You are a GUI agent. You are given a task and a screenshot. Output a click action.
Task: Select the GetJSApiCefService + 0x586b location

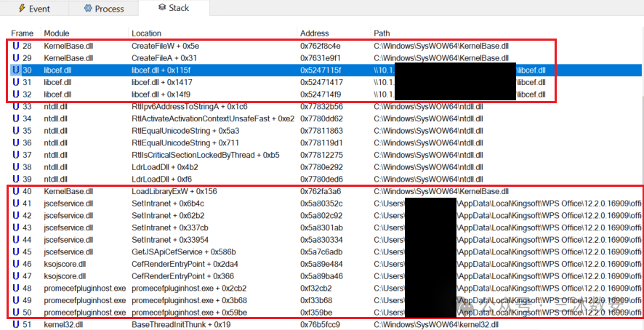tap(184, 252)
